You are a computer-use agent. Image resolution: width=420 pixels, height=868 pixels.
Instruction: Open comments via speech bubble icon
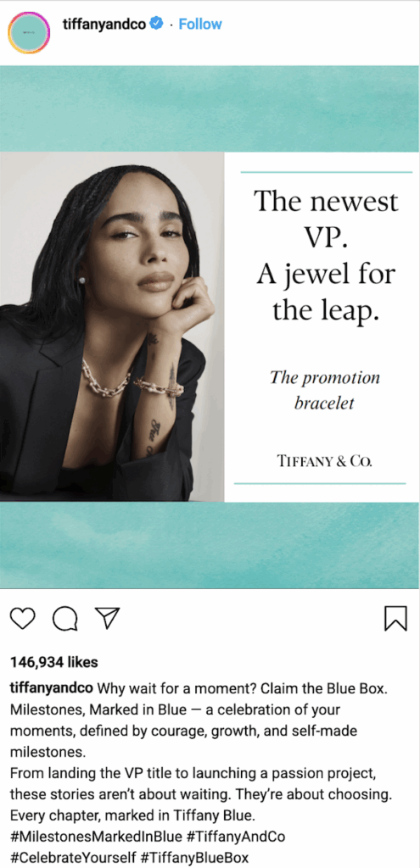pyautogui.click(x=64, y=618)
